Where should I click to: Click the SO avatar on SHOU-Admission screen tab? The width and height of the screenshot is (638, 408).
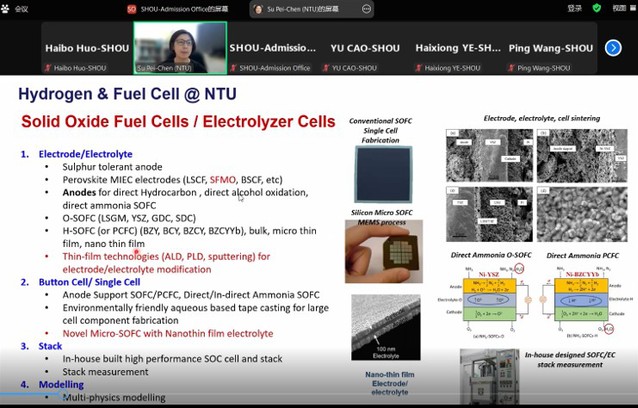131,8
